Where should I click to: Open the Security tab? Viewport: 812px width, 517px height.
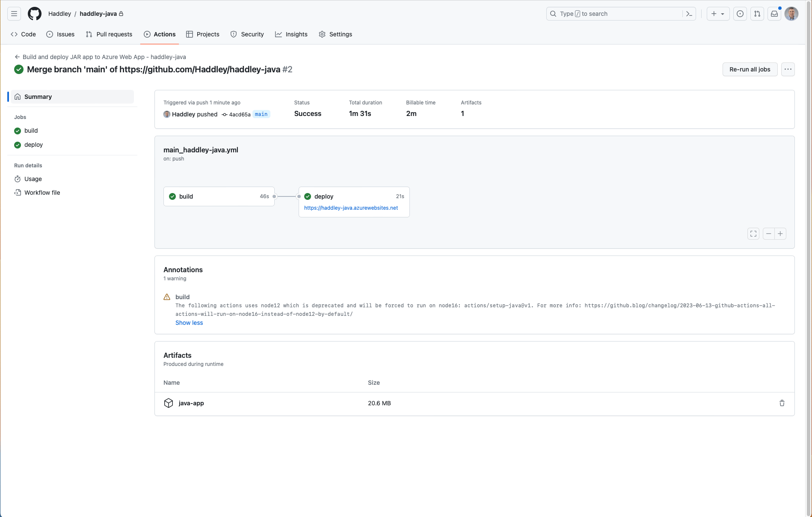(247, 34)
